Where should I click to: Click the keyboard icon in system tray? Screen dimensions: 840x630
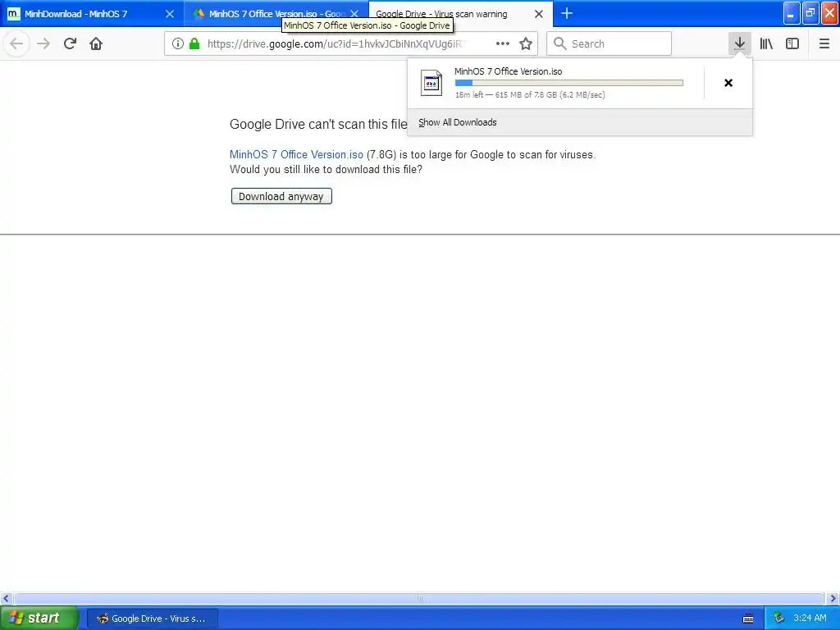(x=748, y=619)
